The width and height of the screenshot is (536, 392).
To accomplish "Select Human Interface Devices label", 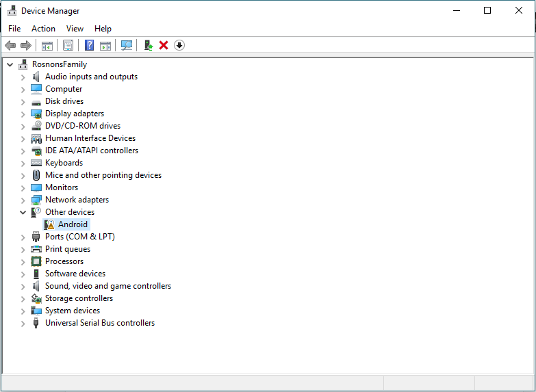I will tap(90, 138).
